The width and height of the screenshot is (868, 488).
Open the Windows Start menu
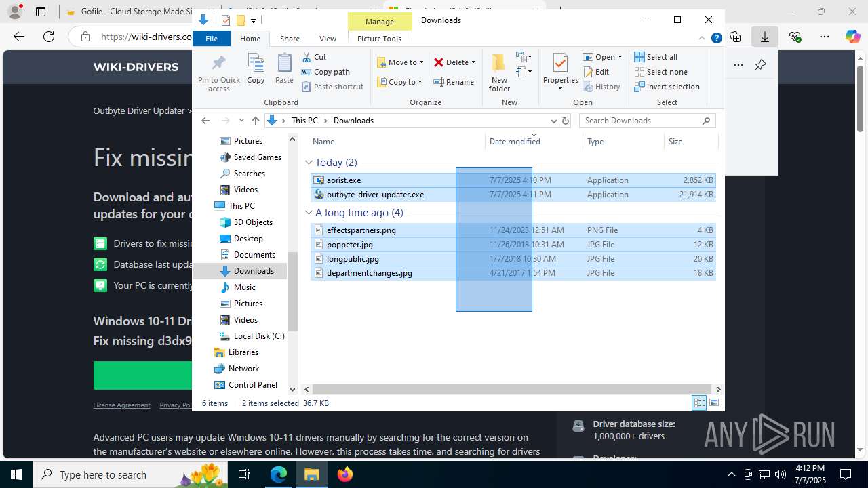(16, 474)
